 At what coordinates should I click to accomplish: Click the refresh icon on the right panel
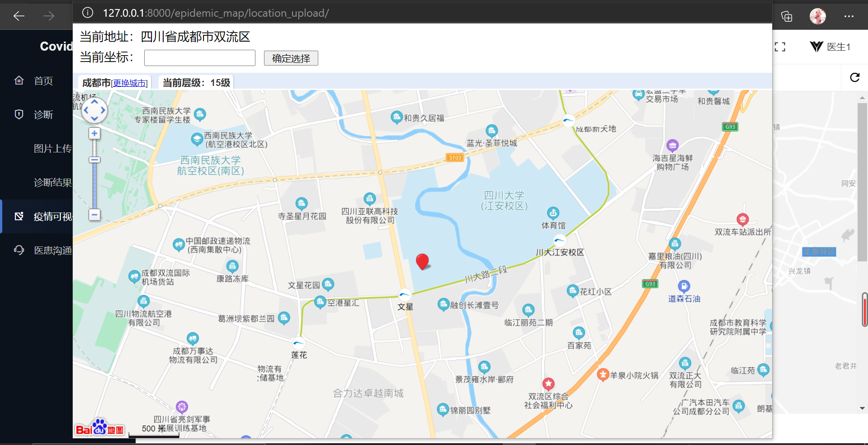point(854,77)
